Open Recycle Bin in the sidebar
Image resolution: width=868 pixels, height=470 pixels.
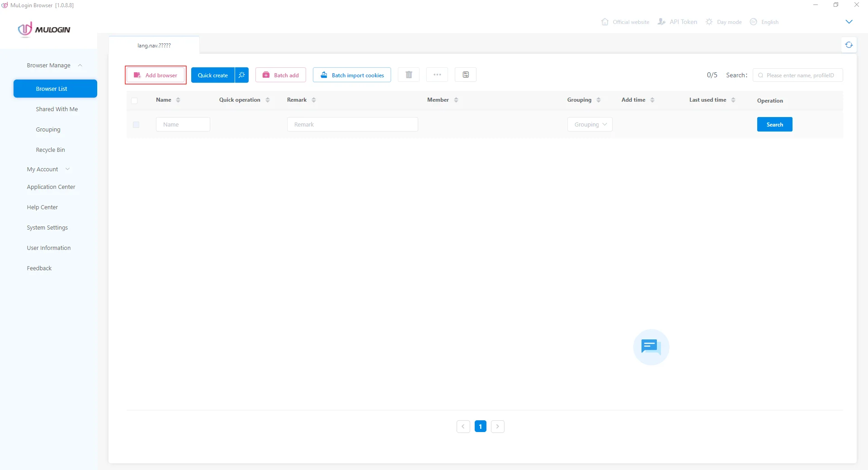[x=50, y=150]
